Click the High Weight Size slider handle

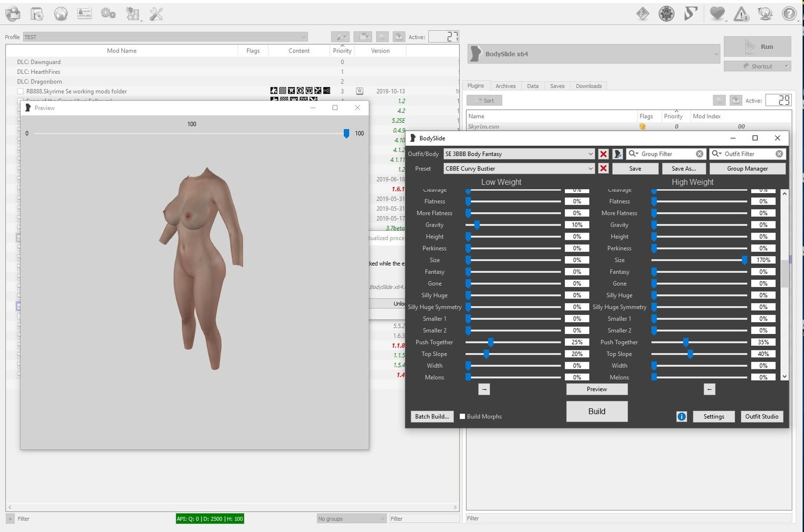(744, 260)
